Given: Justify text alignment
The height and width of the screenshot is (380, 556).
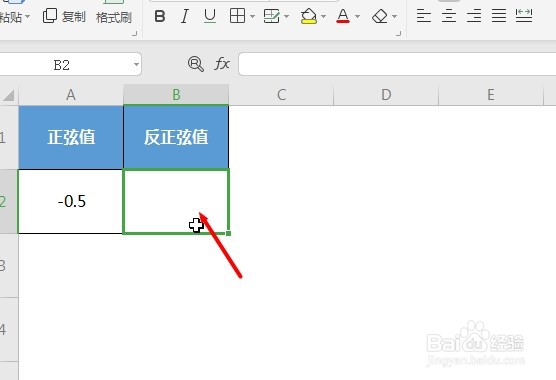Looking at the screenshot, I should pos(499,16).
